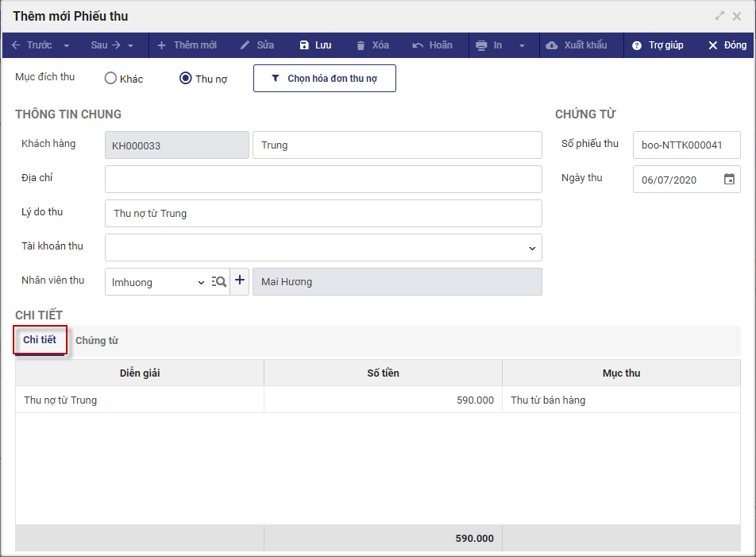Image resolution: width=756 pixels, height=557 pixels.
Task: Switch to the Chứng từ tab
Action: (97, 341)
